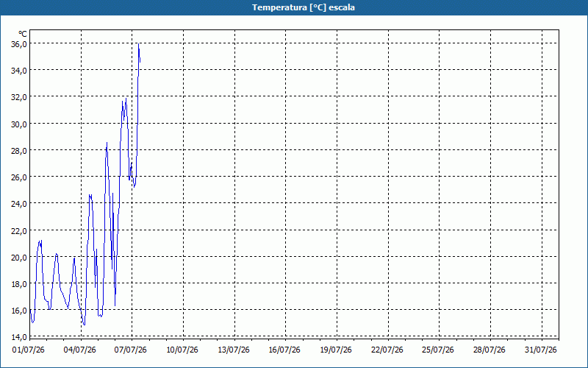
Task: Click the °C unit label
Action: [23, 35]
